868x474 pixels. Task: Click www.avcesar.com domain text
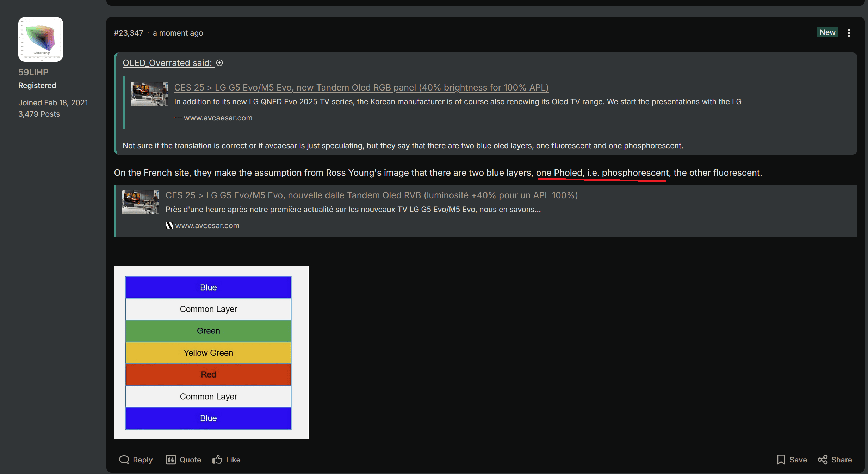(207, 226)
